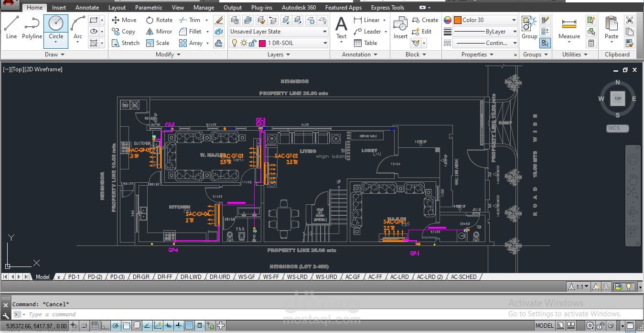Select the Line drawing tool
The width and height of the screenshot is (644, 333).
click(11, 27)
